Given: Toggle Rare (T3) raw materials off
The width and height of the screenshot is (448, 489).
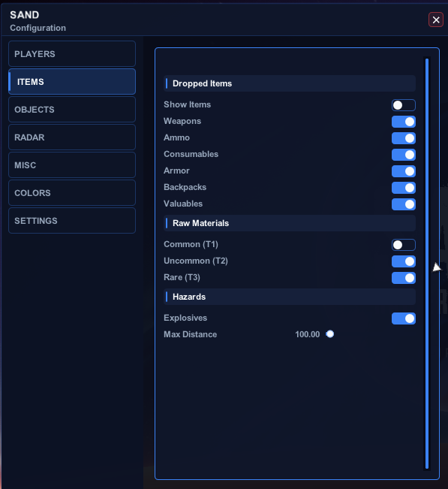Looking at the screenshot, I should pyautogui.click(x=404, y=278).
